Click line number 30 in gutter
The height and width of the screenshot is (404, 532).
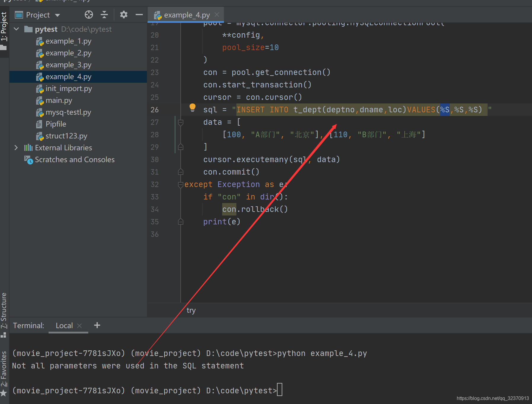[x=155, y=159]
